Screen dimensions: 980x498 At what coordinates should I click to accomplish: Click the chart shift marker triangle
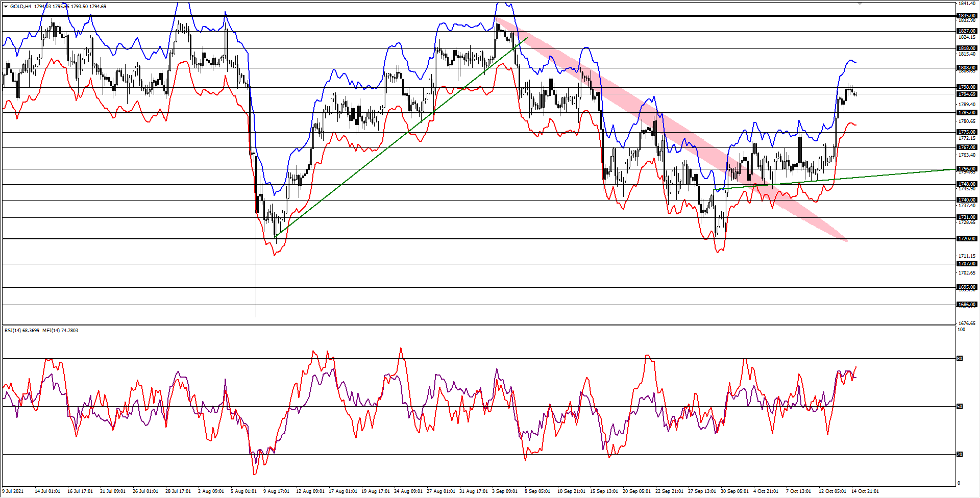tap(860, 4)
